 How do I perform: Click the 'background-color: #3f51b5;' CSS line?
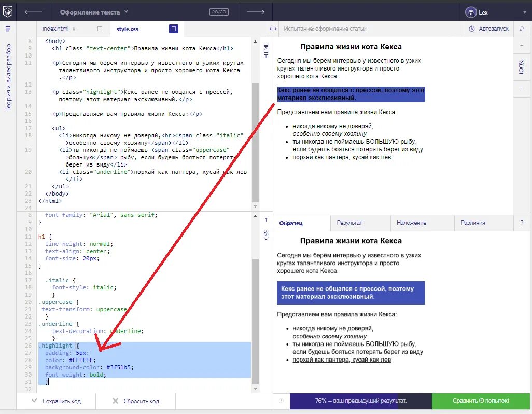pos(89,367)
